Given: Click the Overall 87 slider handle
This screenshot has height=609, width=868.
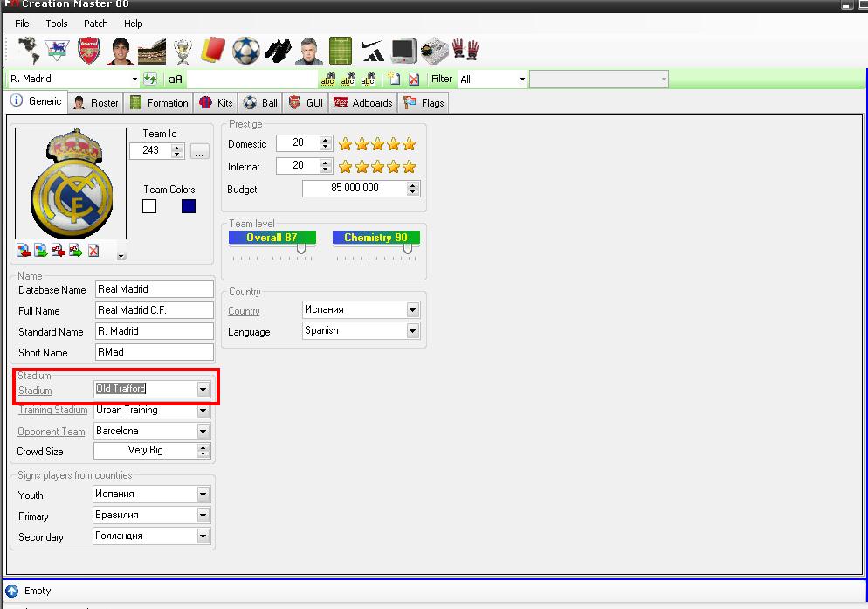Looking at the screenshot, I should click(300, 249).
